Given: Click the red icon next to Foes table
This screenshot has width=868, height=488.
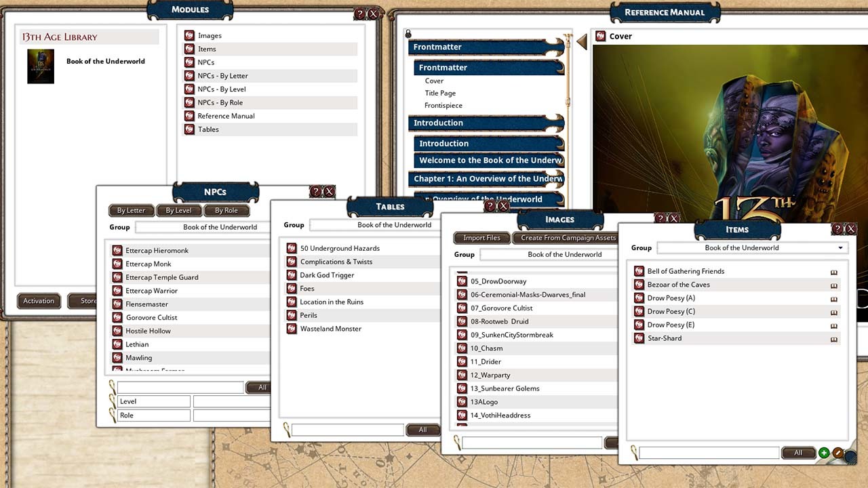Looking at the screenshot, I should click(x=292, y=288).
